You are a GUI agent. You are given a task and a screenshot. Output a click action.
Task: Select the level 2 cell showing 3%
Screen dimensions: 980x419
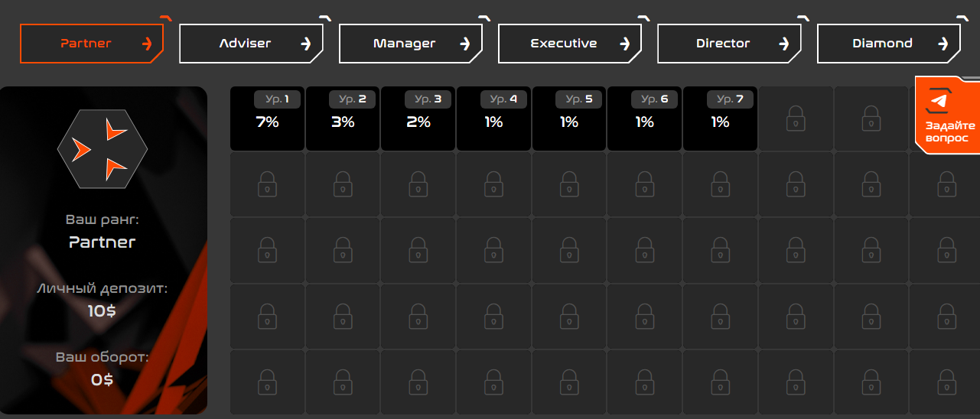click(x=343, y=119)
